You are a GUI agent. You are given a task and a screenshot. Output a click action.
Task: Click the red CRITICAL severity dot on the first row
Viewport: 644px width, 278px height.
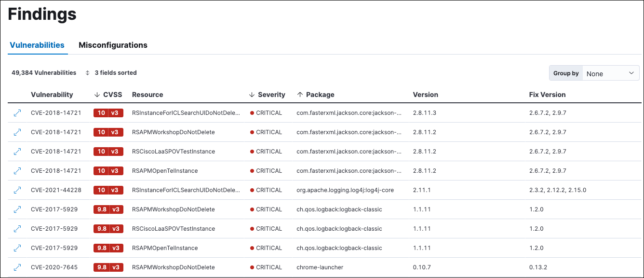(253, 112)
